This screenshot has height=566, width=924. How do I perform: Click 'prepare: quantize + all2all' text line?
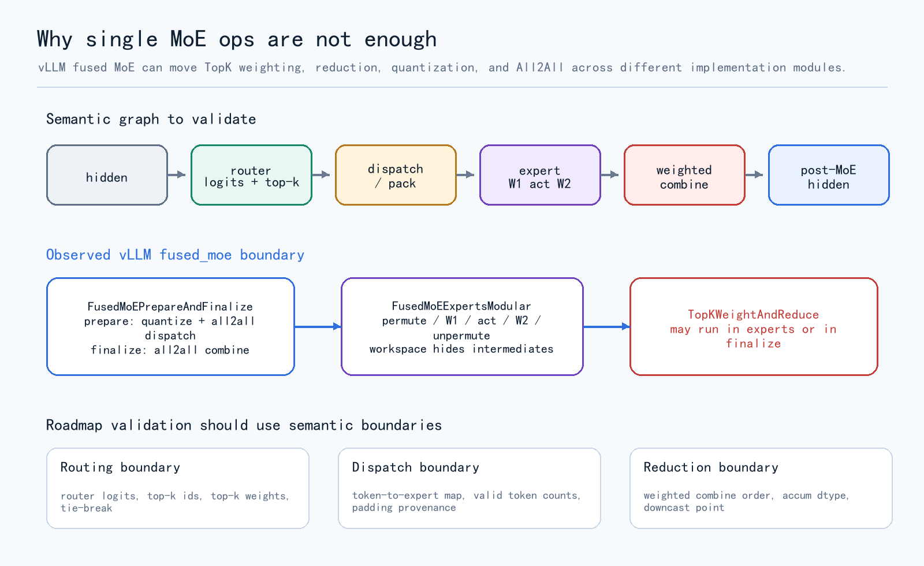170,321
